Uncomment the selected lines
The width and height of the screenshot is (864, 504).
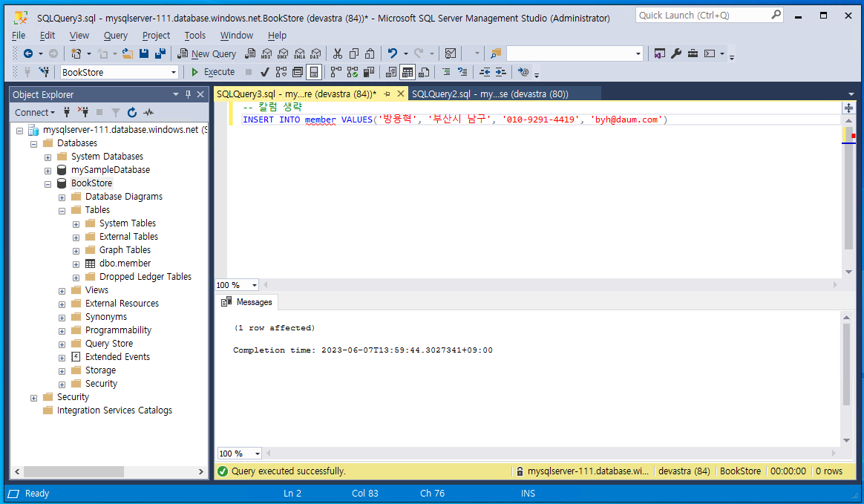click(x=462, y=72)
